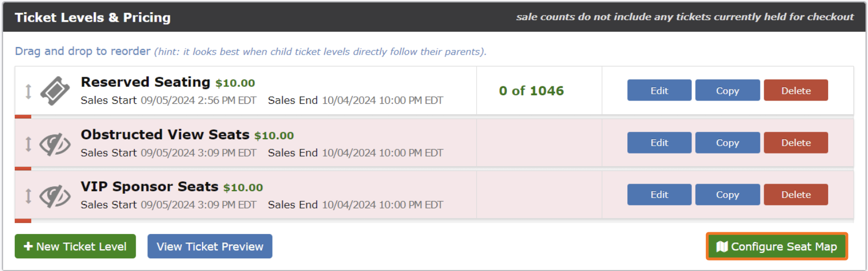Viewport: 868px width, 271px height.
Task: Copy the Reserved Seating ticket level
Action: (727, 91)
